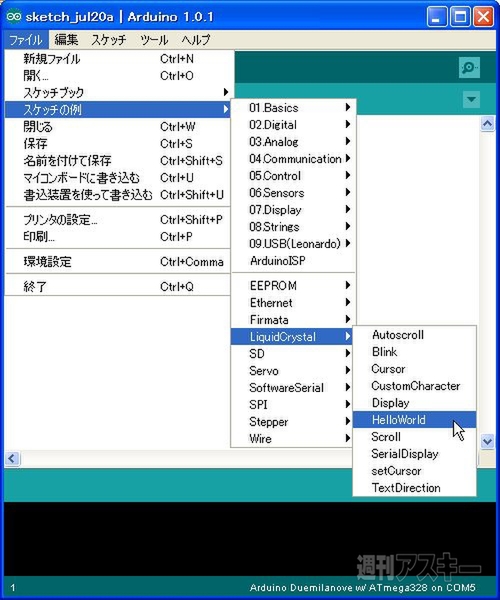Open the Autoscroll example sketch
The height and width of the screenshot is (600, 500).
click(414, 335)
